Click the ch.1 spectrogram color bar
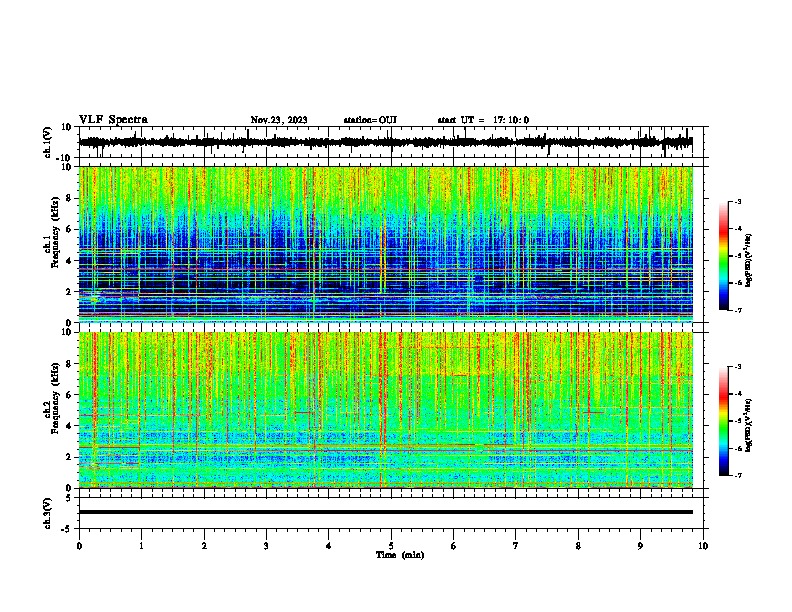This screenshot has width=792, height=612. click(724, 256)
